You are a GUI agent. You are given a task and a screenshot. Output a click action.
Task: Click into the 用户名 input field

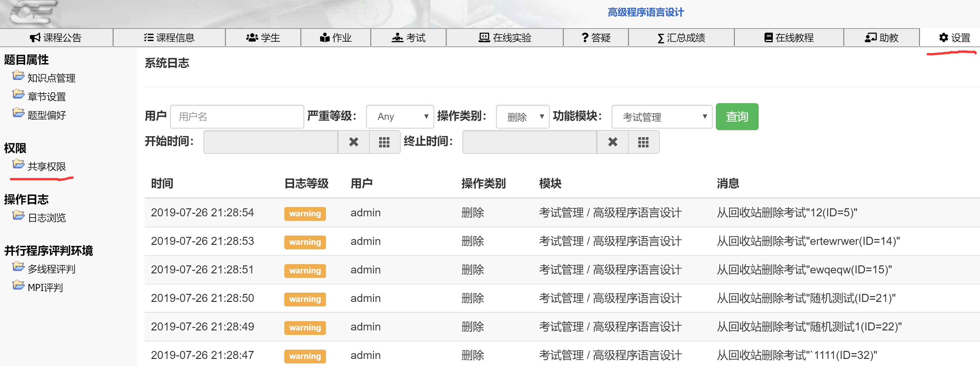pyautogui.click(x=236, y=117)
